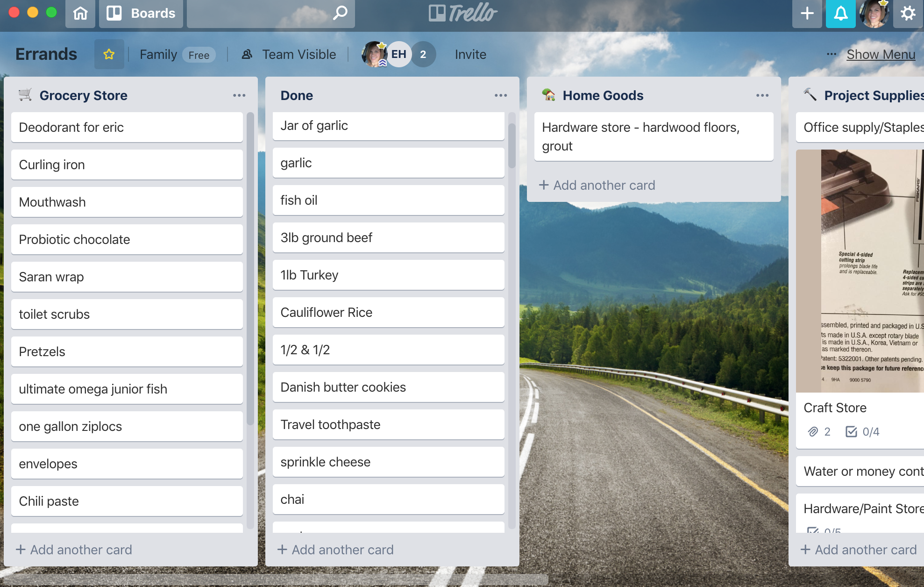Click the Trello logo

(463, 13)
